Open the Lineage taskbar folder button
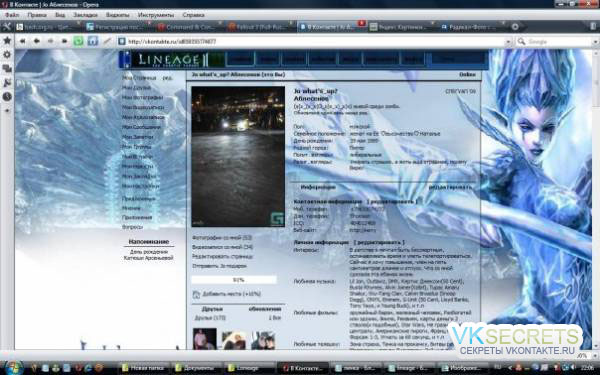The image size is (600, 375). pos(249,368)
